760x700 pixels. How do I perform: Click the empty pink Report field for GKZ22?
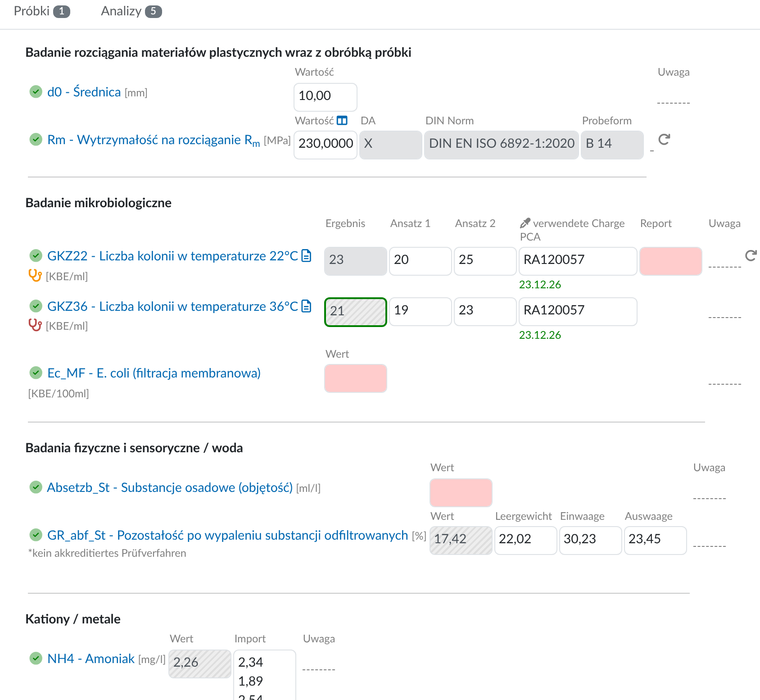click(671, 261)
